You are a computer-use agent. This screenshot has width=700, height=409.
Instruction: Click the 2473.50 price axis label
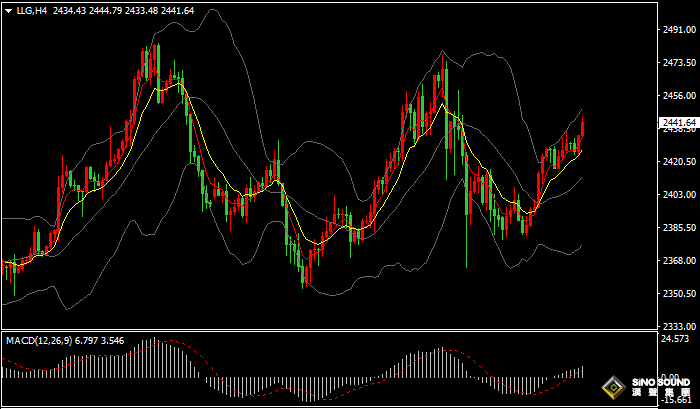678,63
